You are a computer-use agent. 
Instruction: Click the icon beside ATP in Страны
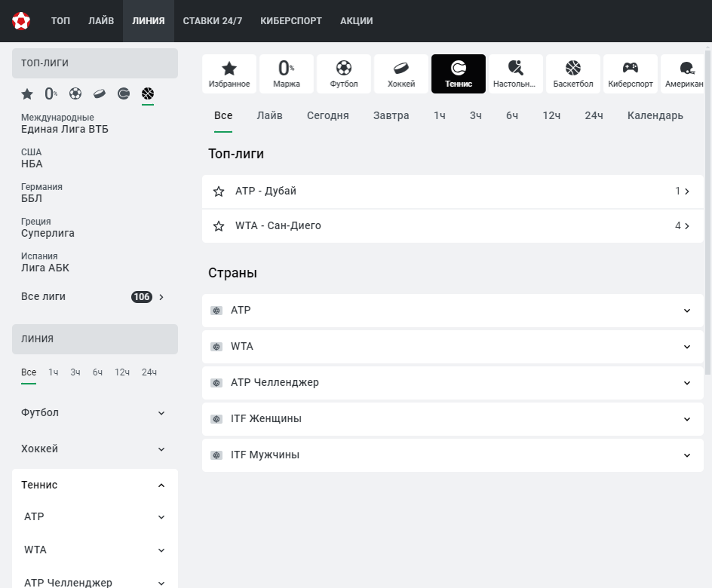point(216,311)
